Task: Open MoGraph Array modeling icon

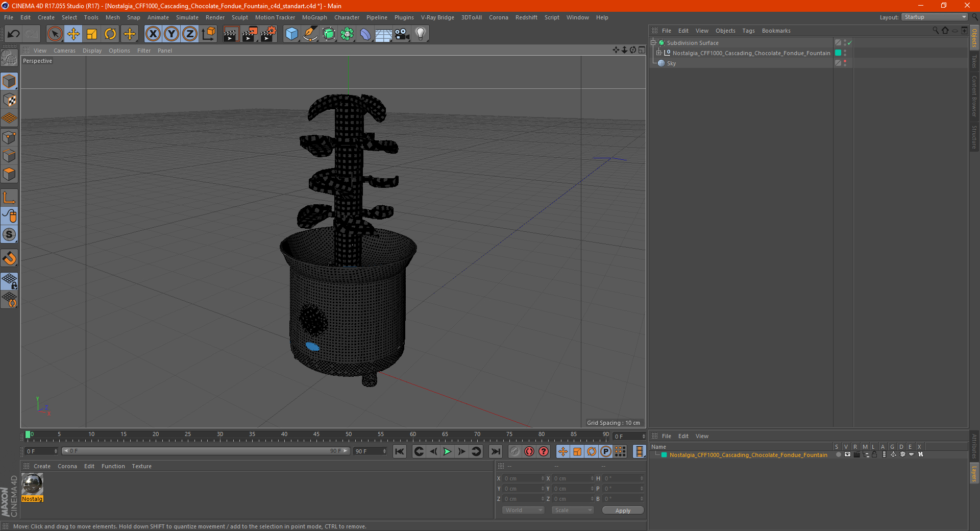Action: point(347,34)
